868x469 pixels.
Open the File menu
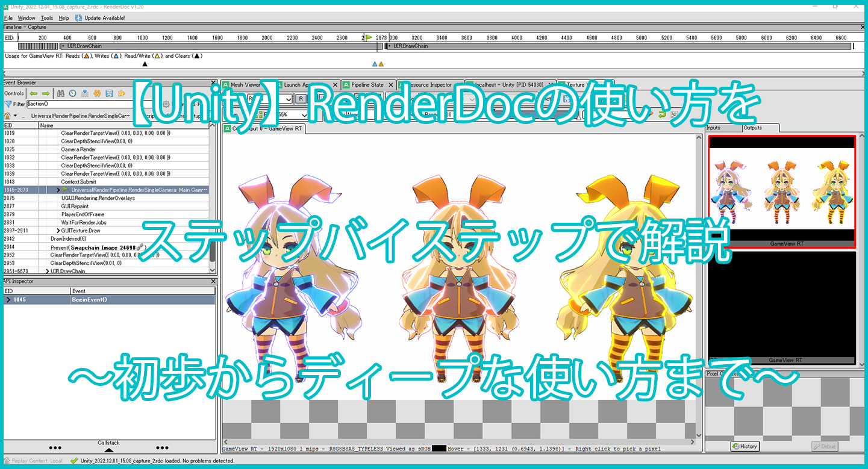coord(8,18)
